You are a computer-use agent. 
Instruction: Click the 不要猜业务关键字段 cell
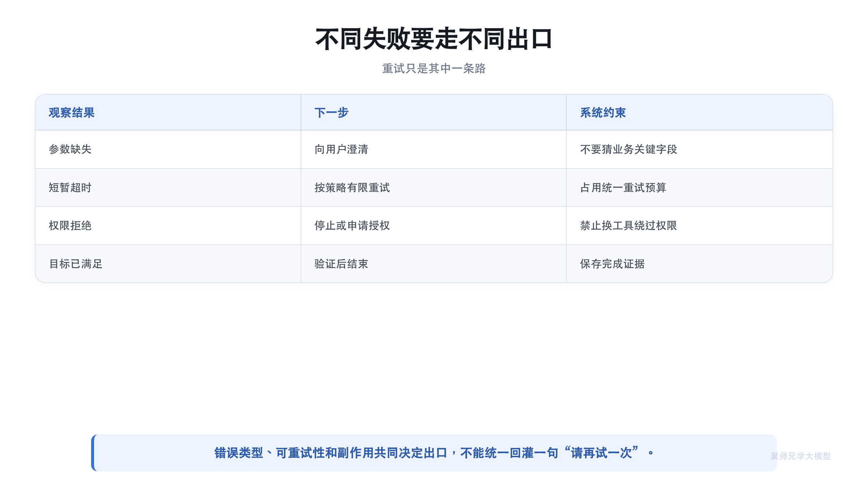pyautogui.click(x=699, y=149)
